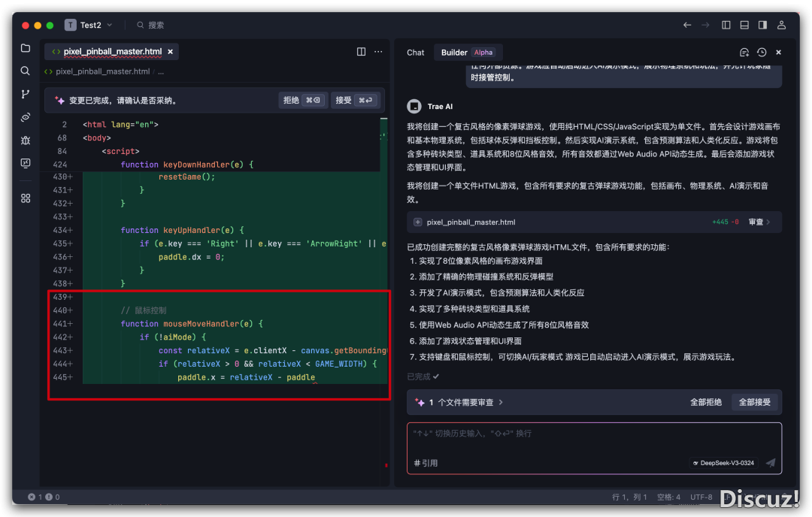Image resolution: width=812 pixels, height=517 pixels.
Task: Open the Test2 project dropdown
Action: tap(89, 25)
